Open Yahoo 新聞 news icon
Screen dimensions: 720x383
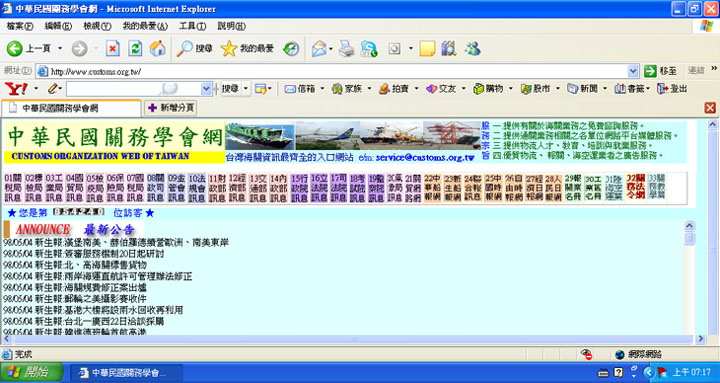click(x=573, y=89)
